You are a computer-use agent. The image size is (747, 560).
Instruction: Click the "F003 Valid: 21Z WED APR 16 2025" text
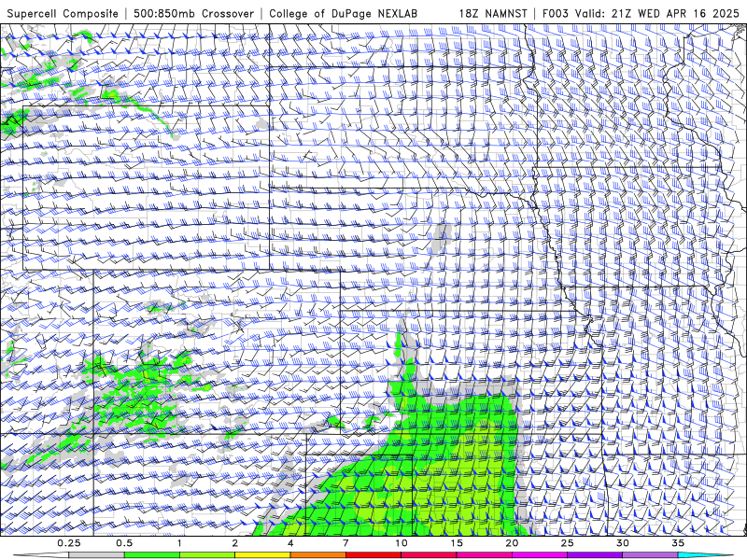point(641,14)
